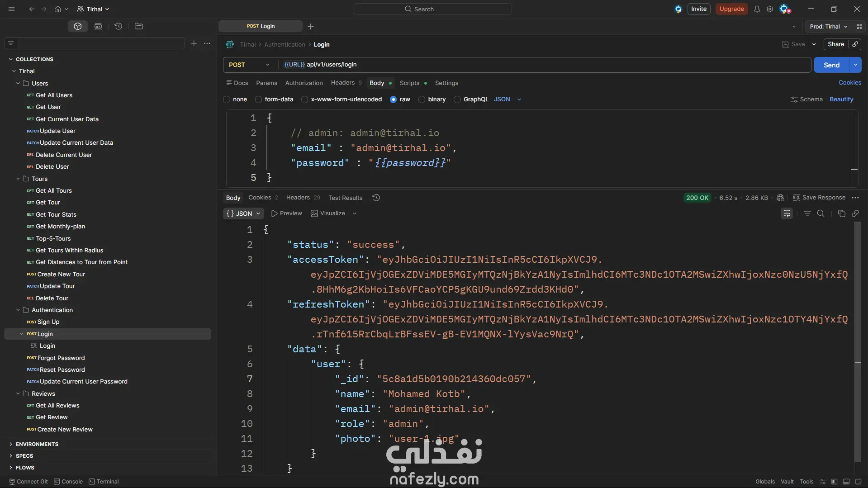This screenshot has width=868, height=488.
Task: Open the History sidebar icon
Action: pos(119,26)
